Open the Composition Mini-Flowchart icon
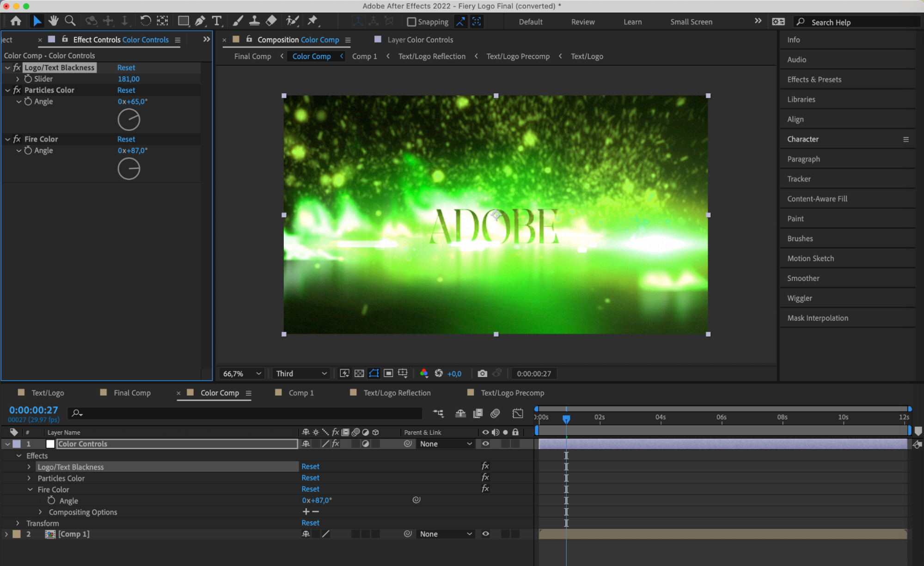This screenshot has height=566, width=924. click(438, 413)
